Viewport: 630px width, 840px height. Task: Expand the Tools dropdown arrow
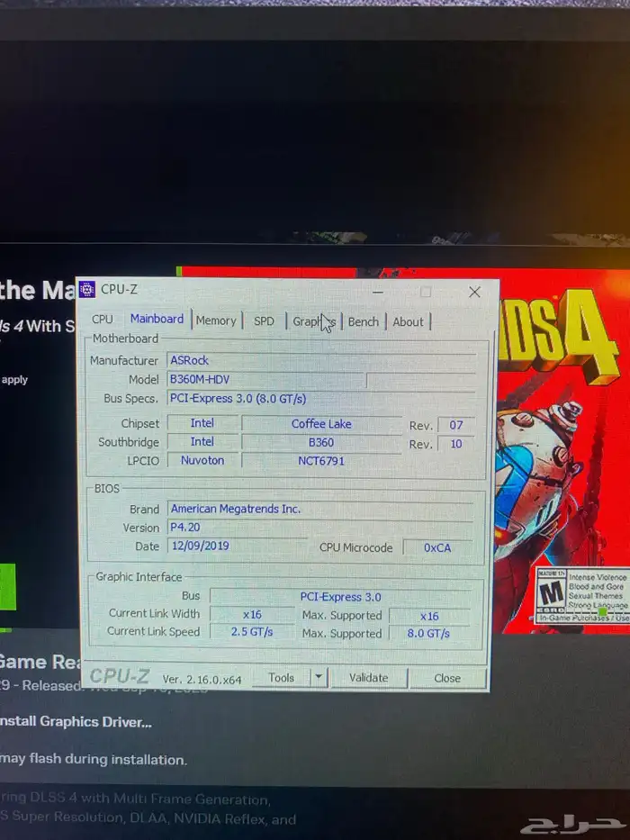[x=319, y=678]
